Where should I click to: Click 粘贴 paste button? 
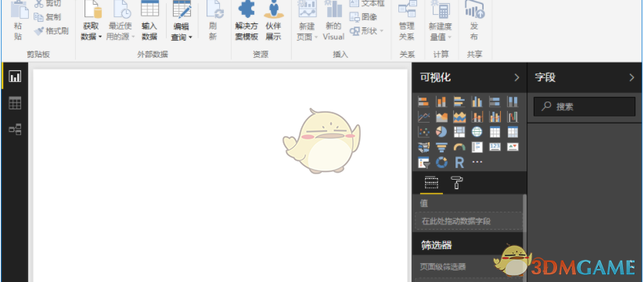pyautogui.click(x=19, y=20)
